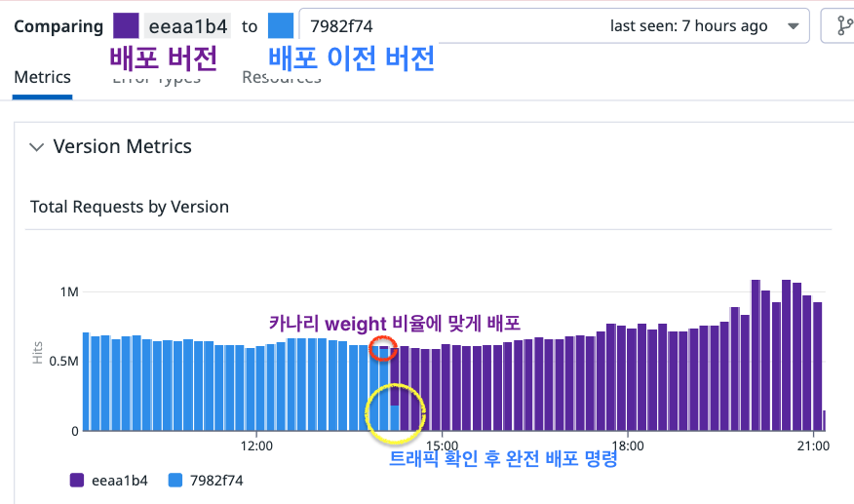Viewport: 854px width, 504px height.
Task: Click the 15:00 time axis label
Action: [442, 446]
